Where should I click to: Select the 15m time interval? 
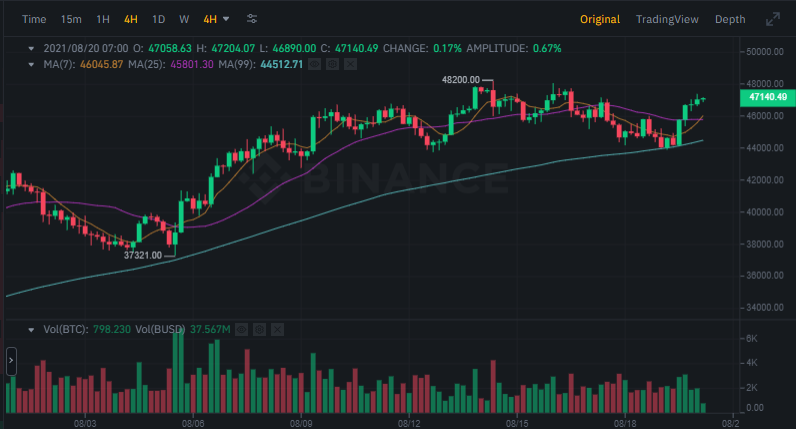71,19
